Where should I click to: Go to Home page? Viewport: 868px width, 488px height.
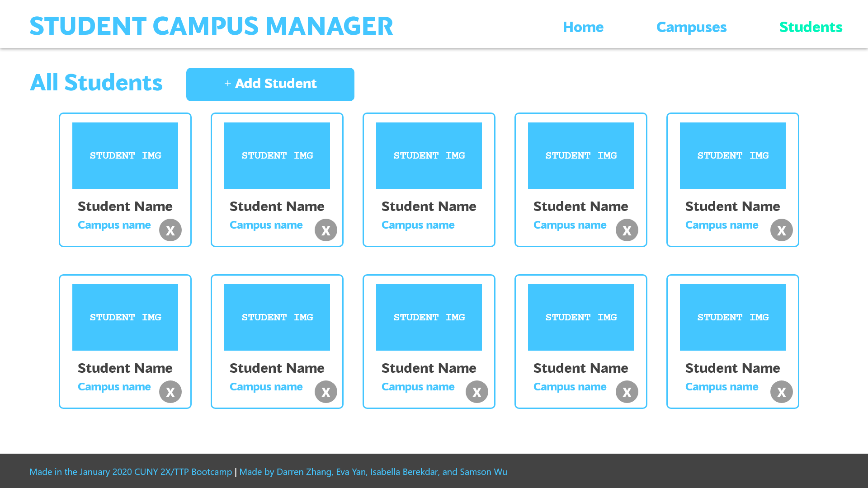click(583, 27)
